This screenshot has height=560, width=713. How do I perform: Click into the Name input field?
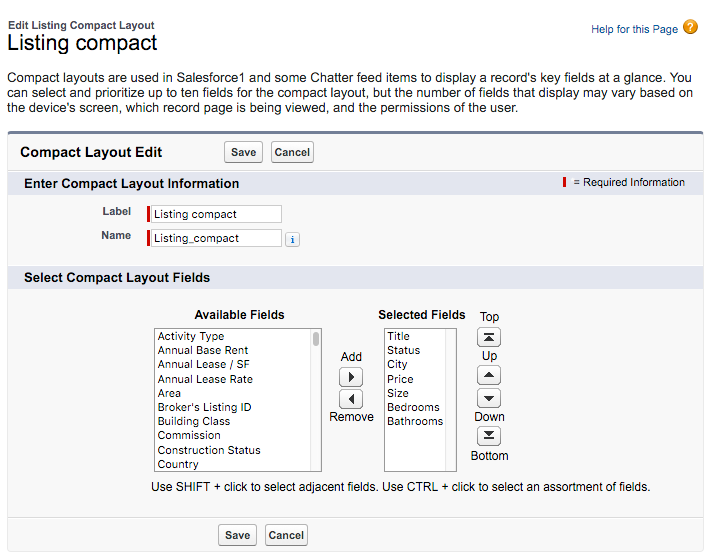point(216,238)
